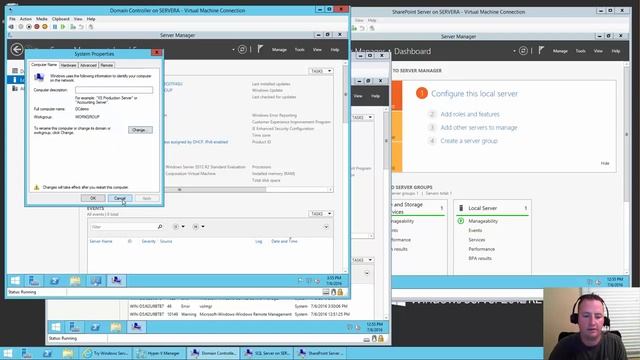The height and width of the screenshot is (360, 640).
Task: Open lower TASKS dropdown in middle VM window
Action: (362, 260)
